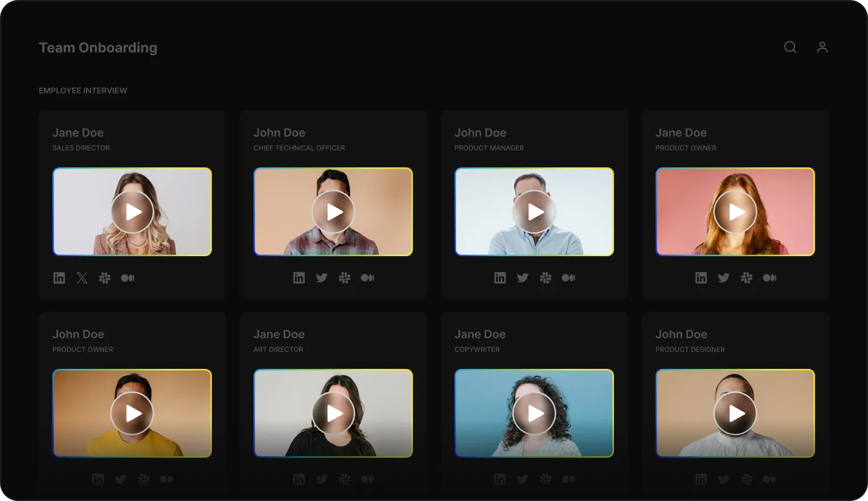Open LinkedIn icon on Jane Doe Product Owner card

pyautogui.click(x=701, y=278)
